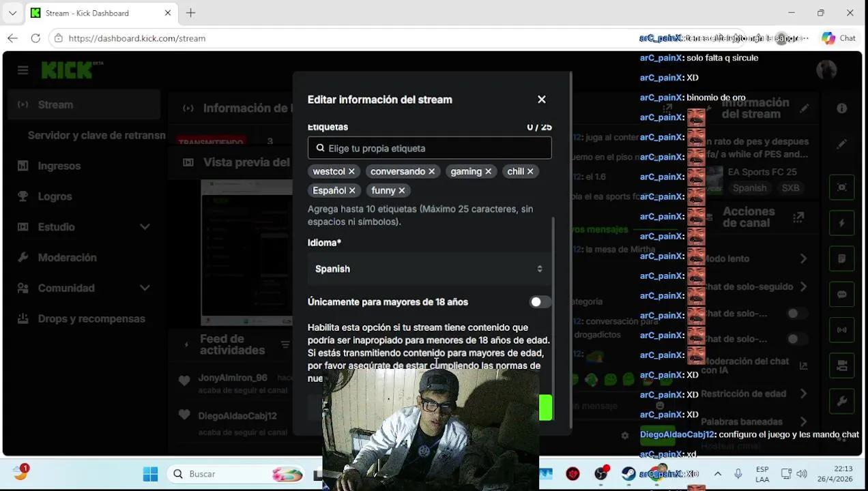Viewport: 868px width, 491px height.
Task: Click the screenshot capture rail button
Action: [x=842, y=188]
